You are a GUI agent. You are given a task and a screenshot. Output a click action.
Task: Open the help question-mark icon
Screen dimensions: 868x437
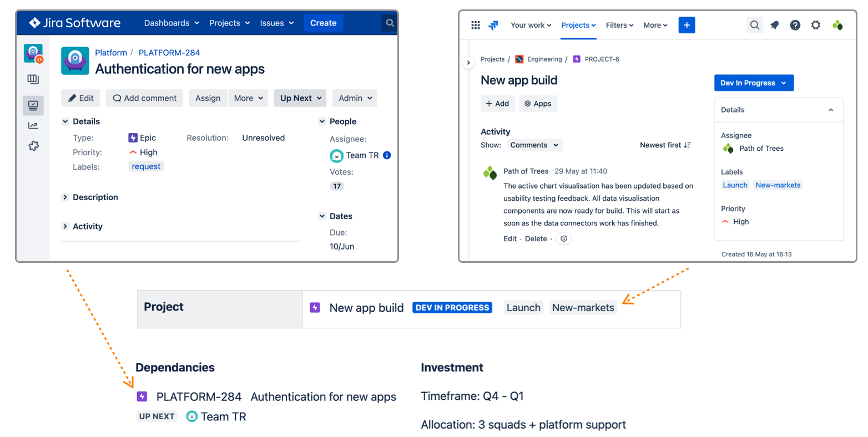coord(795,25)
